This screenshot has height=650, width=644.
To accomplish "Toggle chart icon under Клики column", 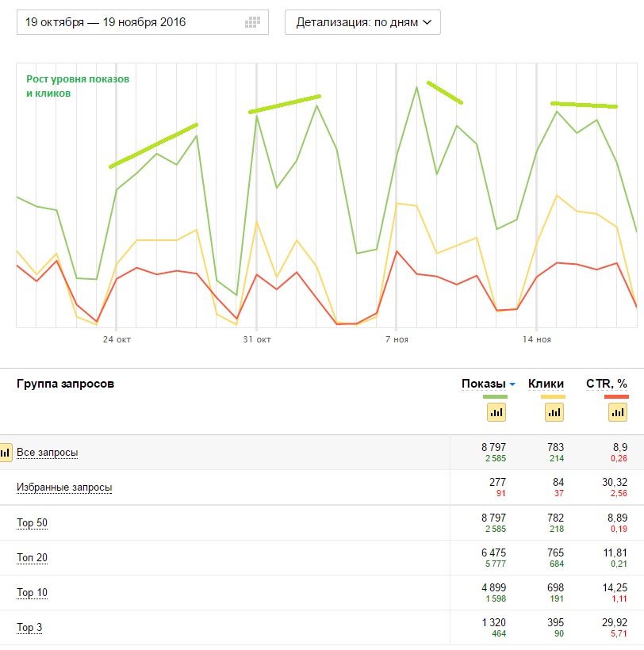I will (x=554, y=412).
